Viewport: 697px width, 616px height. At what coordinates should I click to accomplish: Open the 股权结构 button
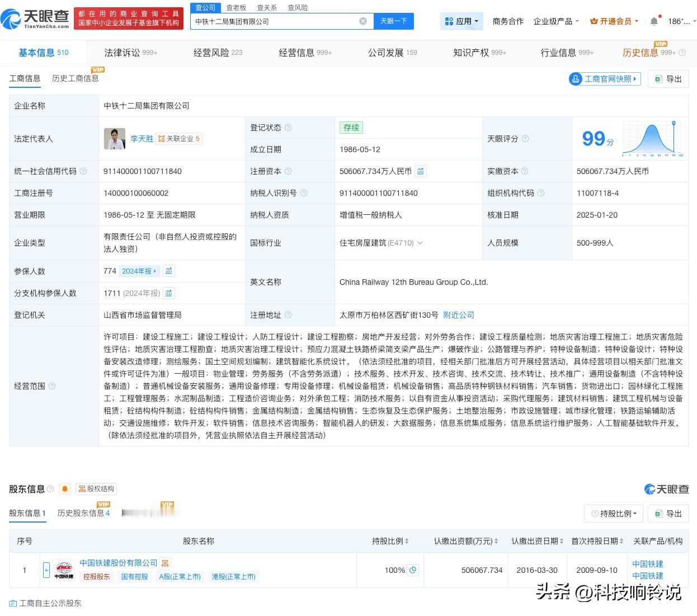96,489
